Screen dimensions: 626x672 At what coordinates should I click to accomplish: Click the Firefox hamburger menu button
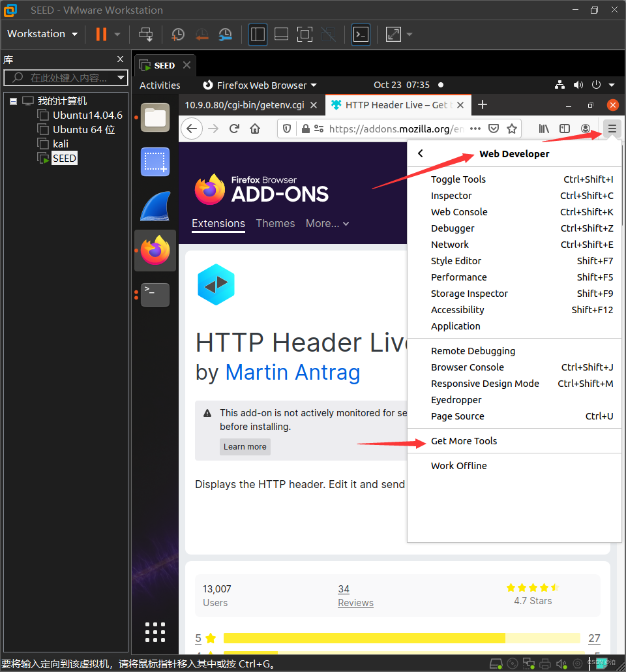click(612, 129)
